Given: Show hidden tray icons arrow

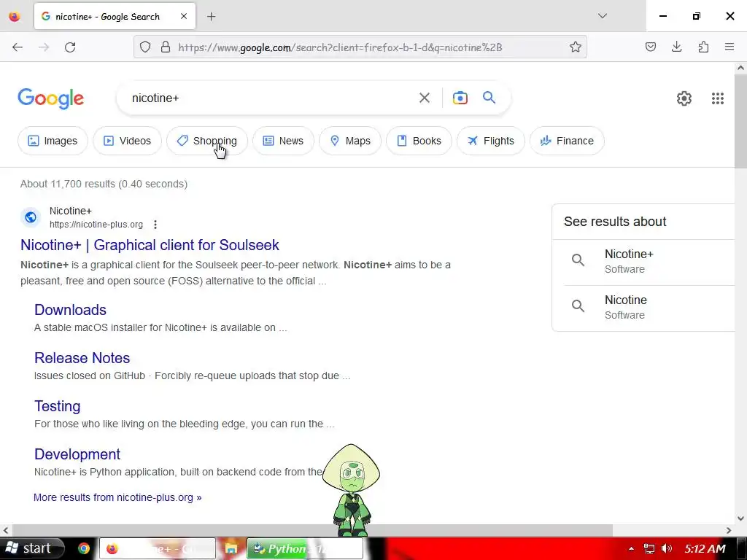Looking at the screenshot, I should click(x=631, y=548).
